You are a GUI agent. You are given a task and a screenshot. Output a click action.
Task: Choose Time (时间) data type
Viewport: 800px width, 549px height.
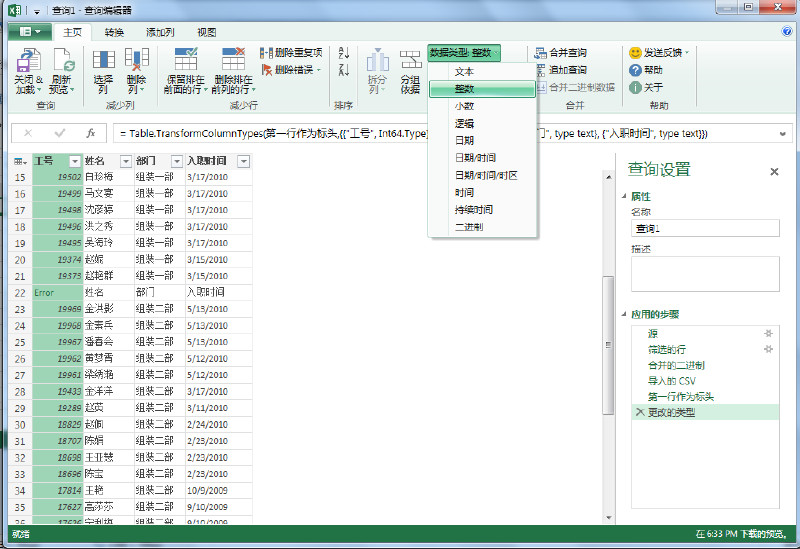coord(482,192)
